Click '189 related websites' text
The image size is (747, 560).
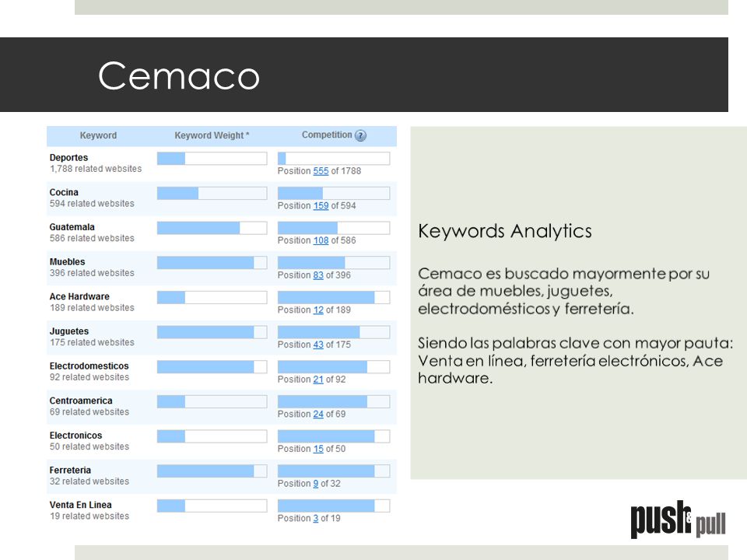pyautogui.click(x=92, y=308)
